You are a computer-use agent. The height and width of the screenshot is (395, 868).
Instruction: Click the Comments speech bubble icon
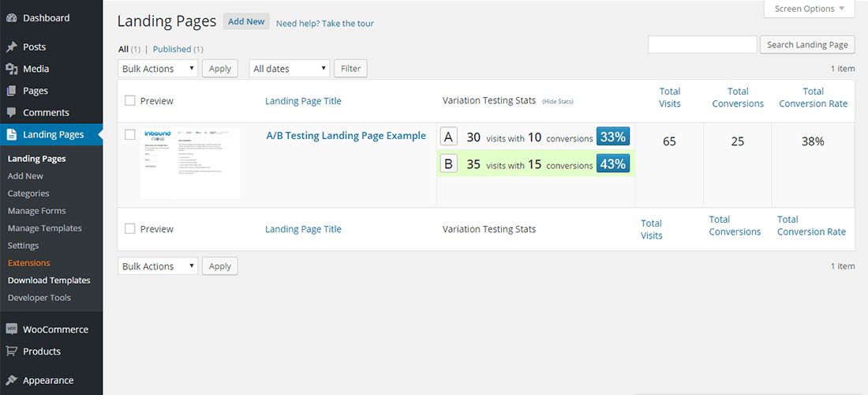point(12,113)
